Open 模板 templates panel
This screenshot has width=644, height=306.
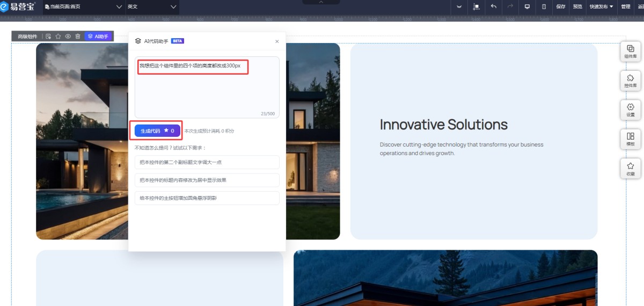click(x=630, y=139)
